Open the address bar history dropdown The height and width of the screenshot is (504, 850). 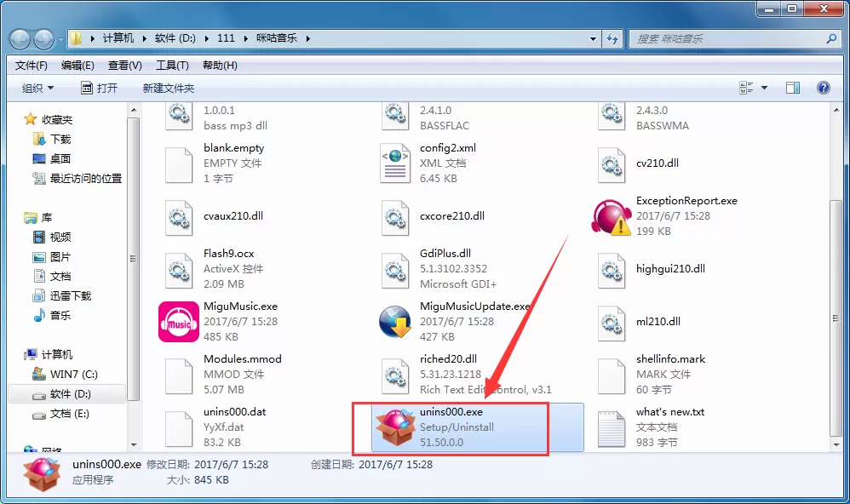click(x=593, y=38)
